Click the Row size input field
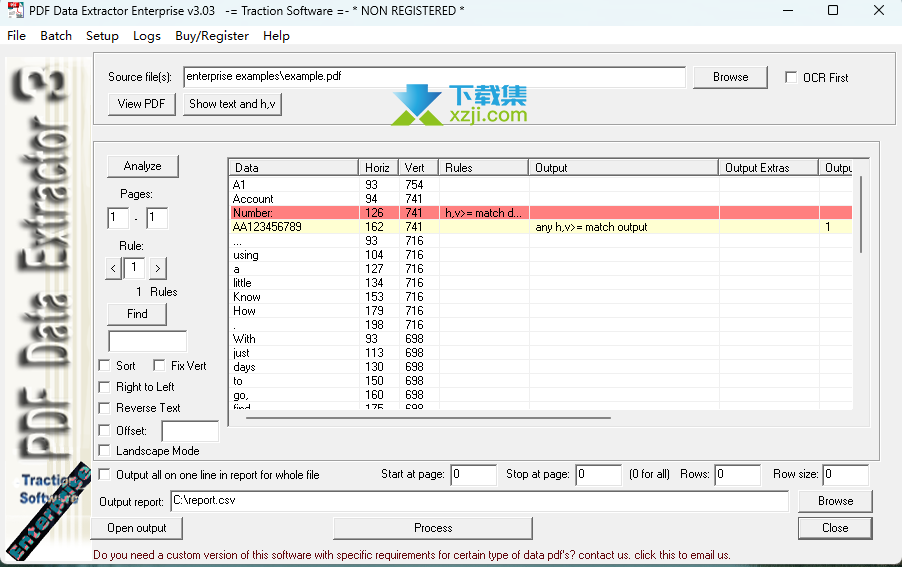The width and height of the screenshot is (902, 567). tap(845, 475)
